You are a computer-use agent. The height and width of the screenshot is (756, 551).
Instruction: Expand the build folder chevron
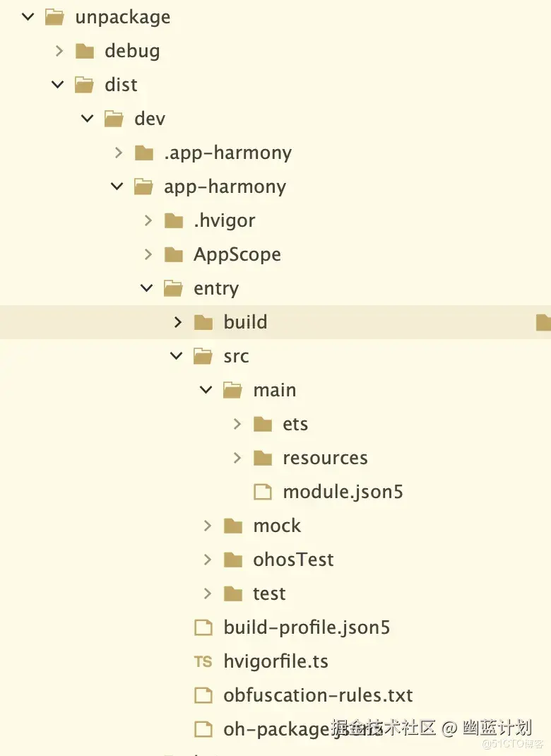click(178, 322)
